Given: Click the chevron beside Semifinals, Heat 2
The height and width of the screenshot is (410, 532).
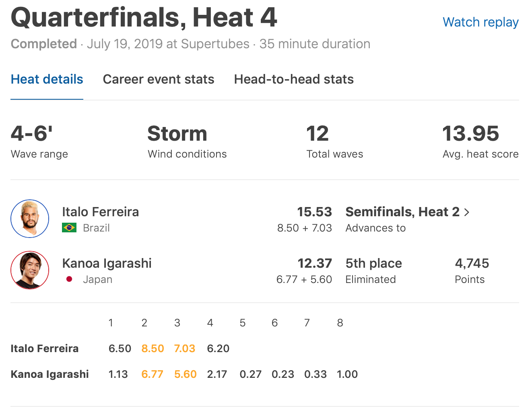Looking at the screenshot, I should coord(467,212).
